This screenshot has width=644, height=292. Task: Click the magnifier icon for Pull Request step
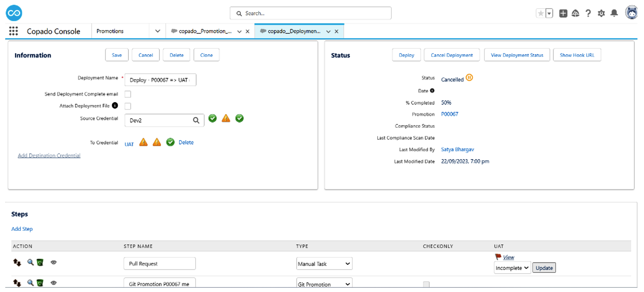click(x=30, y=262)
